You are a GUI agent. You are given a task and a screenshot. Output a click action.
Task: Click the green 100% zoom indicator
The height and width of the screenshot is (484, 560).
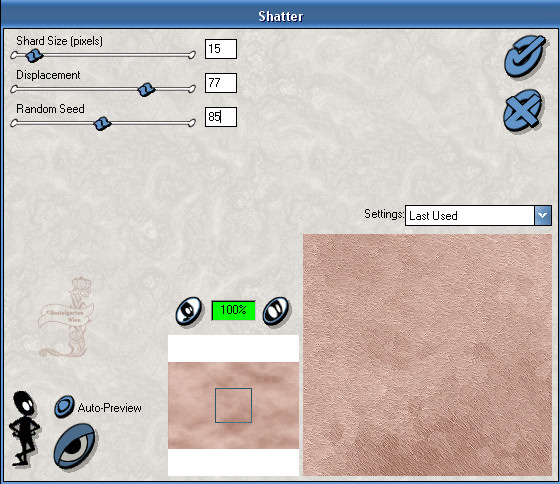tap(233, 310)
